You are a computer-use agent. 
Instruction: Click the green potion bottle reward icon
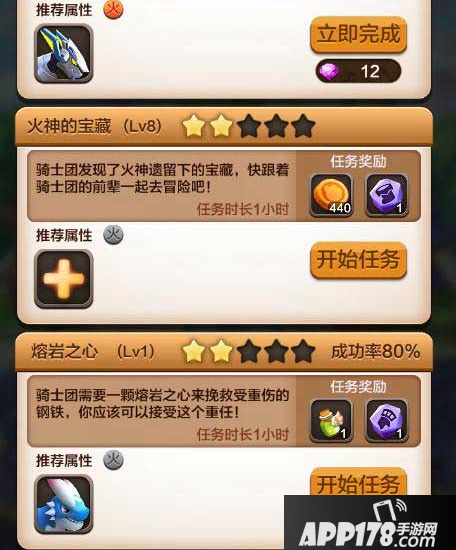[x=331, y=420]
